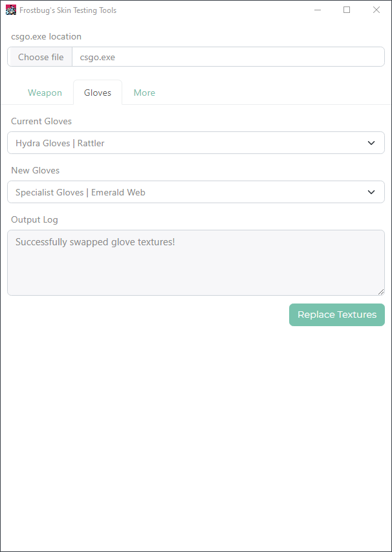Screen dimensions: 392x552
Task: Open the Current Gloves dropdown
Action: coord(196,143)
